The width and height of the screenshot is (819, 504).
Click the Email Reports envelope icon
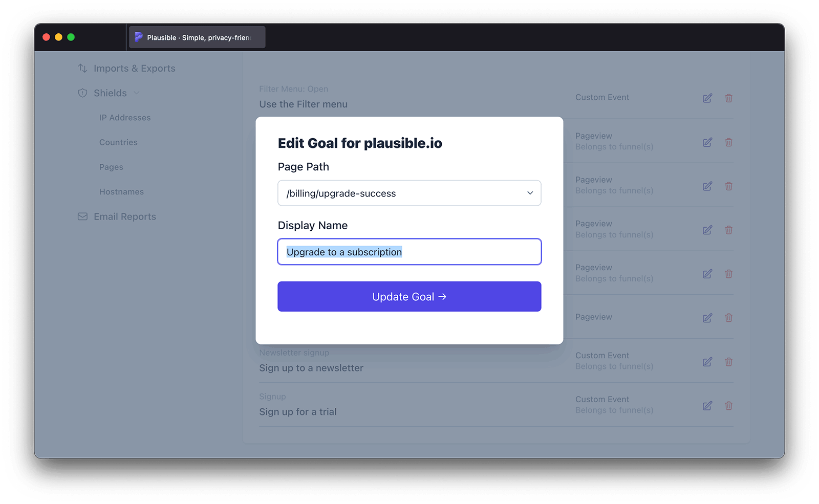pos(82,216)
